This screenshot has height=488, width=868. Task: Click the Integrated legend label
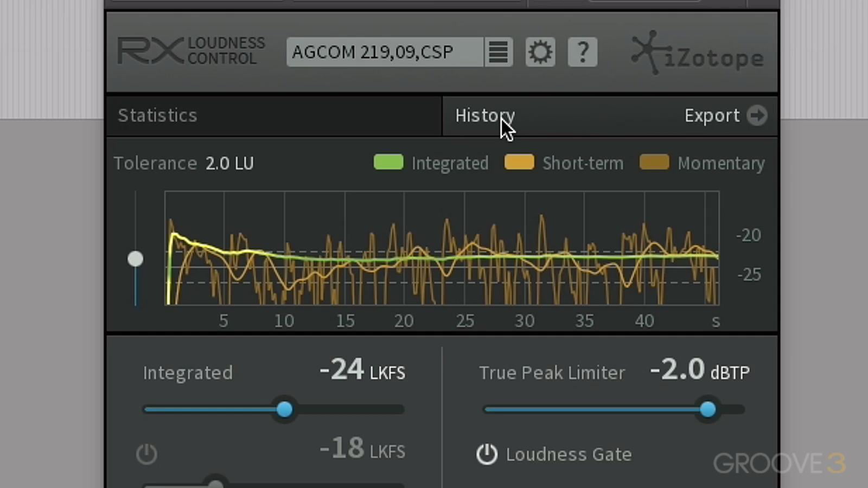[x=450, y=163]
